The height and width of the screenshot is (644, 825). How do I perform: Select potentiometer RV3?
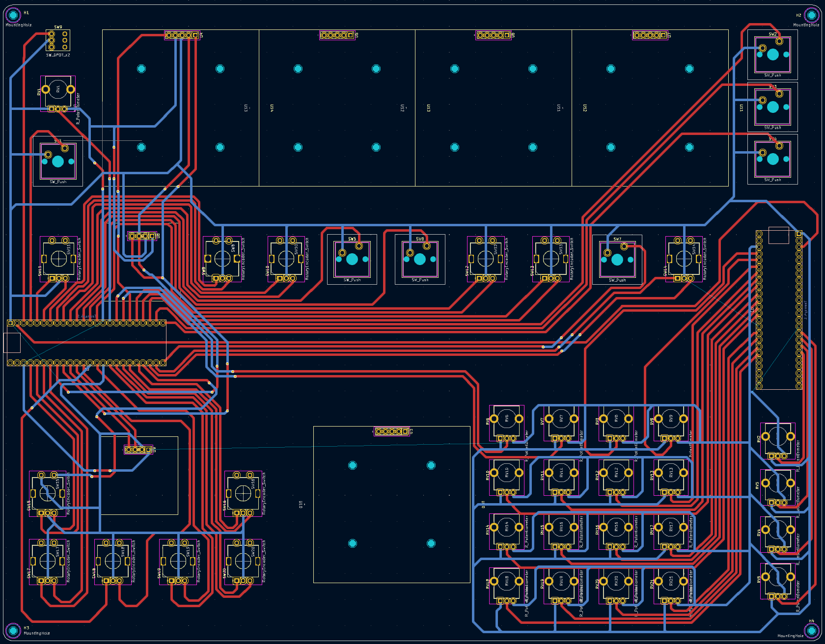point(778,488)
